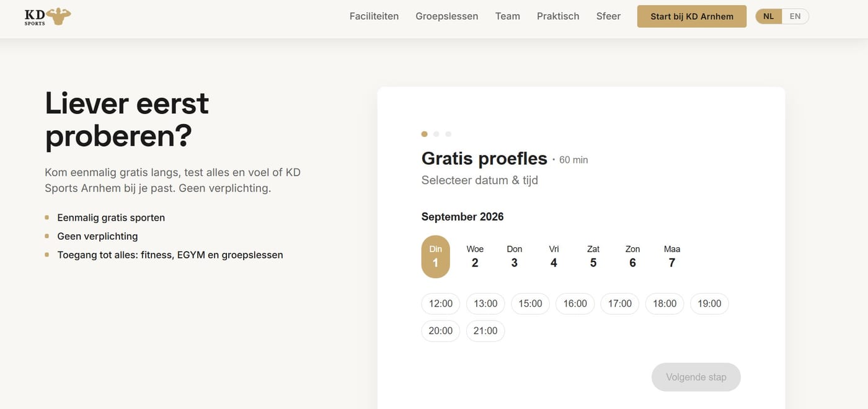Choose the 12:00 time slot

(x=441, y=304)
